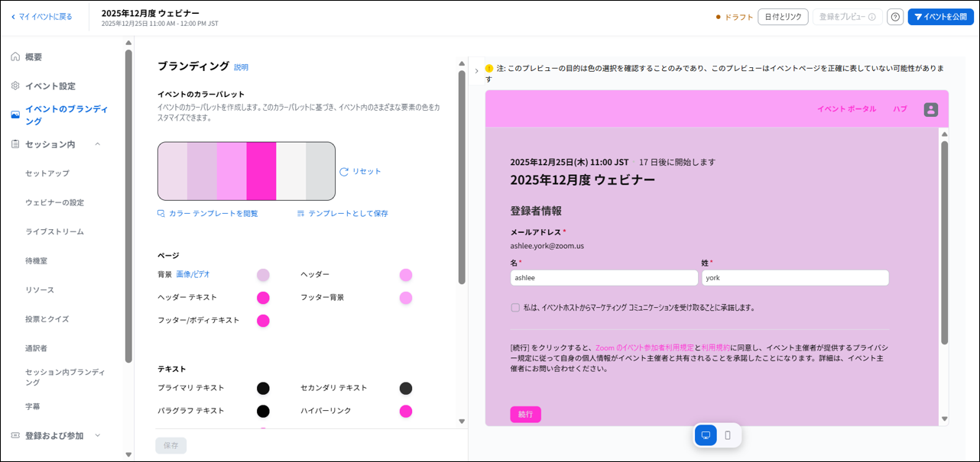Open the プライマリ テキスト color circle
Image resolution: width=980 pixels, height=462 pixels.
pyautogui.click(x=263, y=388)
